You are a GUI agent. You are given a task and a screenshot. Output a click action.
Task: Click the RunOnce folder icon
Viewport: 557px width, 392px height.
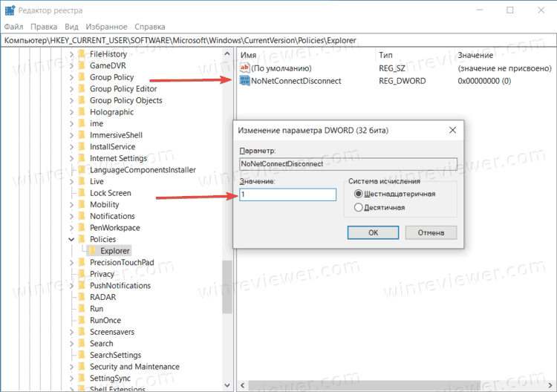(x=82, y=320)
